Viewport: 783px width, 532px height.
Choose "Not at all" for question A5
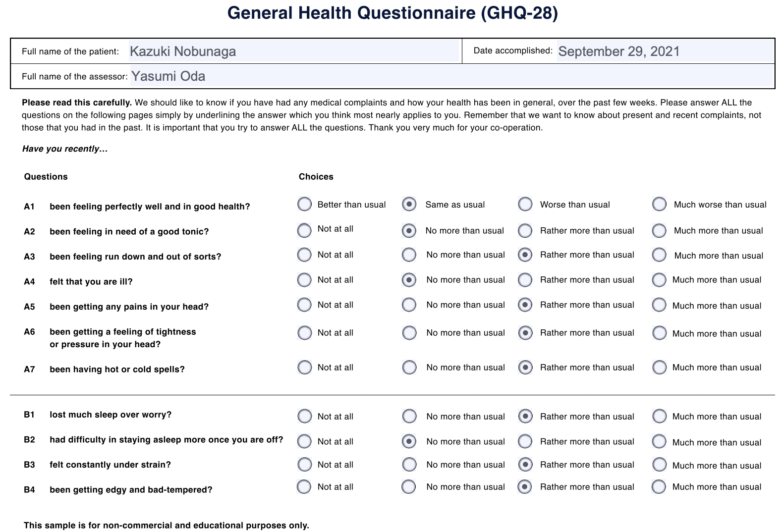coord(304,305)
